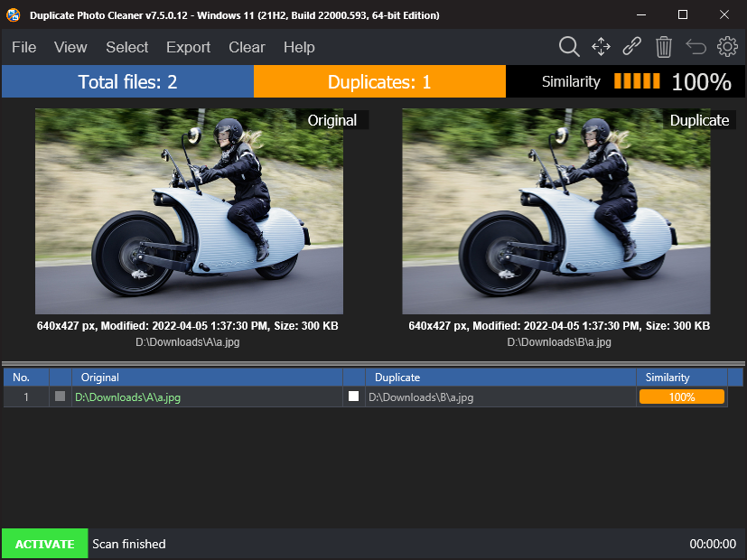Image resolution: width=747 pixels, height=560 pixels.
Task: Open settings with the gear icon
Action: coord(727,47)
